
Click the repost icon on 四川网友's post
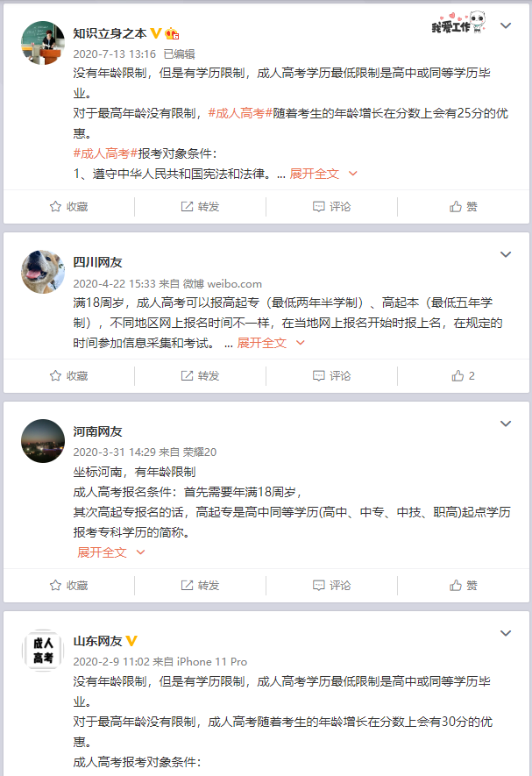(187, 375)
